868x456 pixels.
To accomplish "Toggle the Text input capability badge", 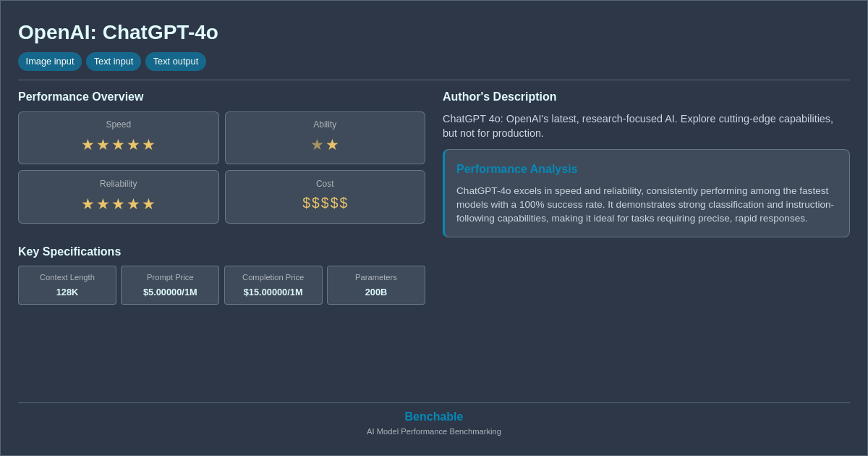I will 114,62.
